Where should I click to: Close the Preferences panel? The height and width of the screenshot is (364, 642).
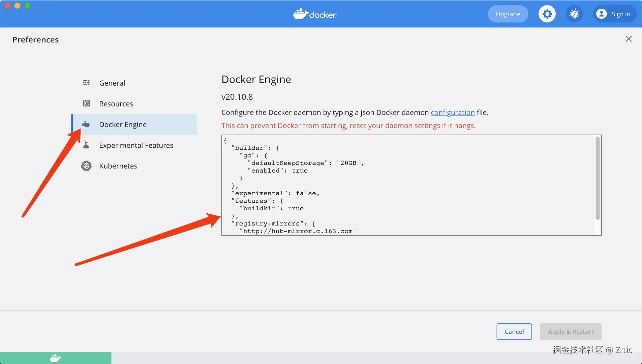[x=629, y=39]
